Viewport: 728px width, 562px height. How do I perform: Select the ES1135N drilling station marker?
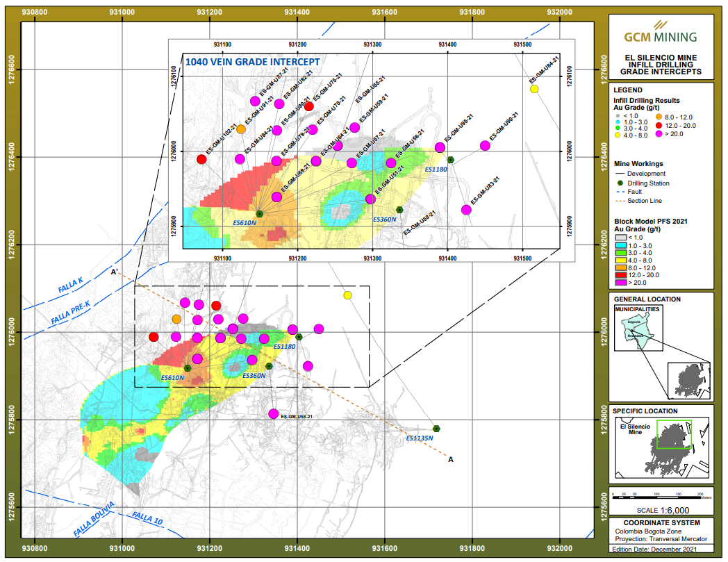pyautogui.click(x=436, y=428)
